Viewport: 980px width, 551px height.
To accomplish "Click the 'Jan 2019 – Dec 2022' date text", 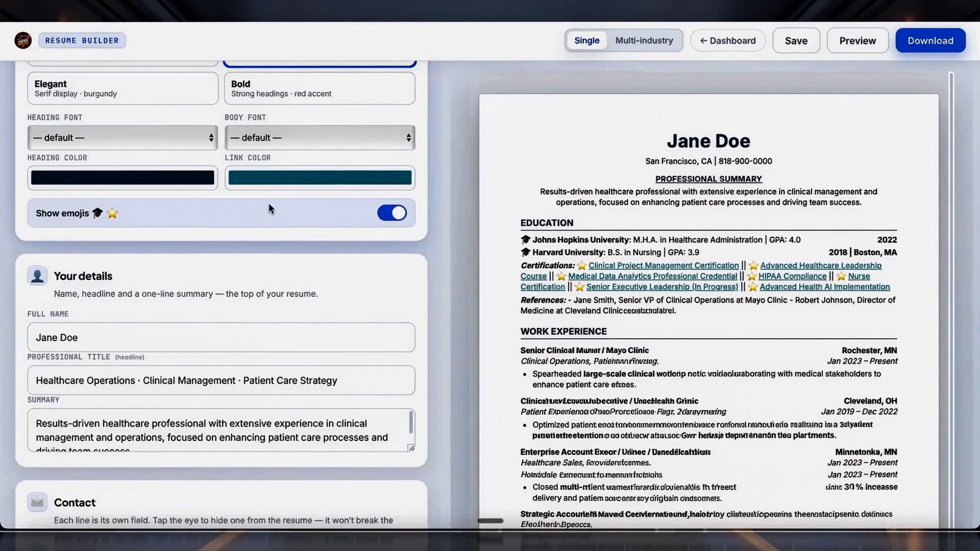I will pos(859,412).
